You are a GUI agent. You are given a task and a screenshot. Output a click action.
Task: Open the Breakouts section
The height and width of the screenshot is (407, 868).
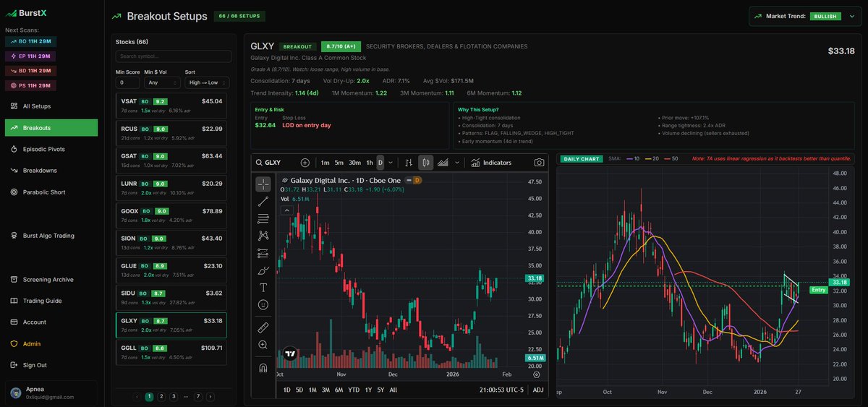tap(51, 128)
